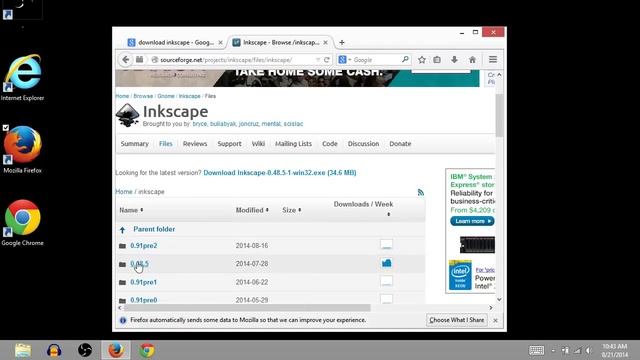Click the RSS feed icon
The image size is (640, 360).
[420, 192]
